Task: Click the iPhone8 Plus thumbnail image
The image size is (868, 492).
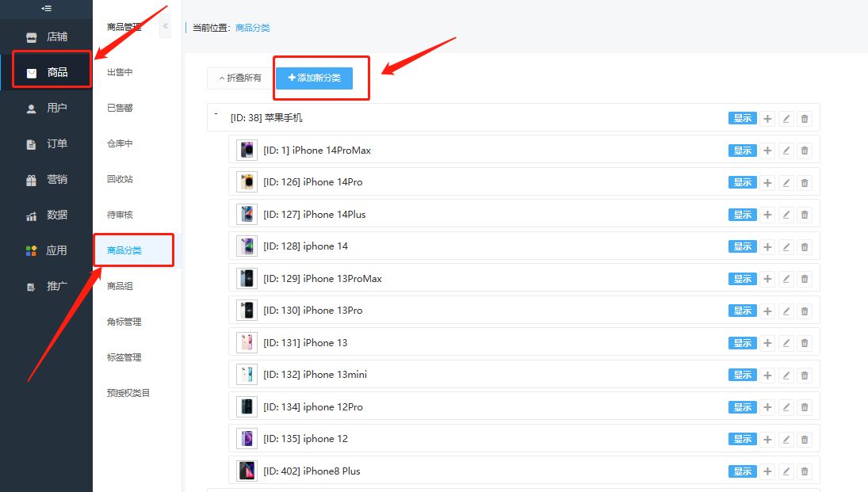Action: tap(247, 471)
